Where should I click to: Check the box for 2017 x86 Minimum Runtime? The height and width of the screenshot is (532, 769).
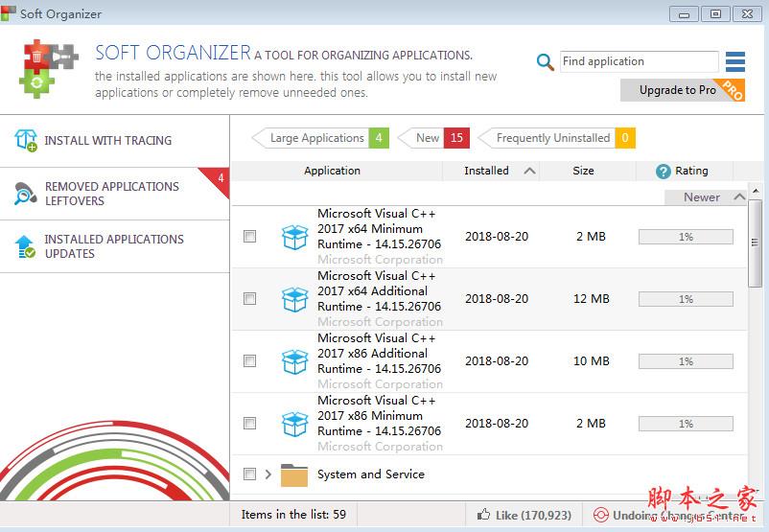click(249, 423)
